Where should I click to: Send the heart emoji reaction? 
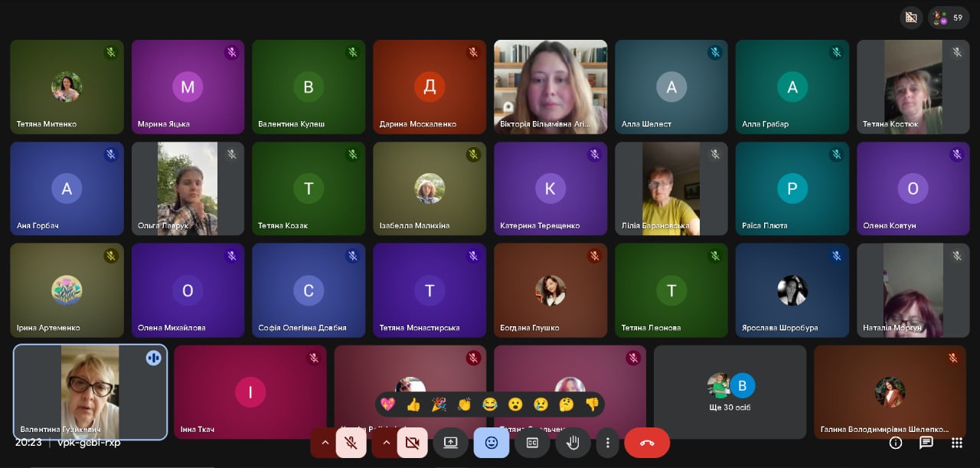388,404
